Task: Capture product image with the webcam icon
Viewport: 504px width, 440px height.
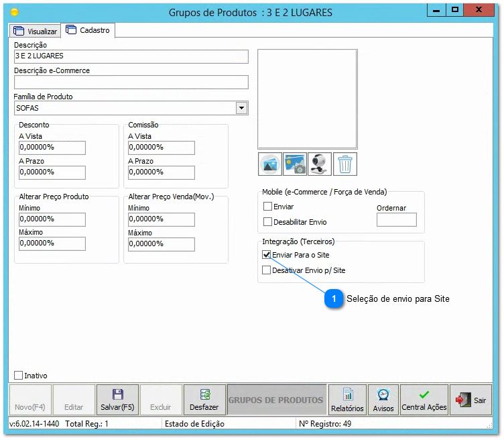Action: (x=320, y=164)
